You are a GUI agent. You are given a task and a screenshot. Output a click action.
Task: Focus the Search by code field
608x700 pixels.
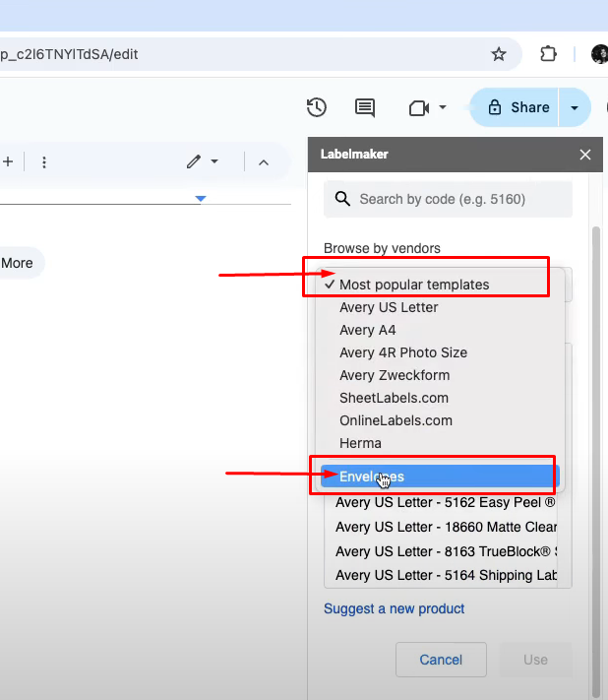[448, 199]
